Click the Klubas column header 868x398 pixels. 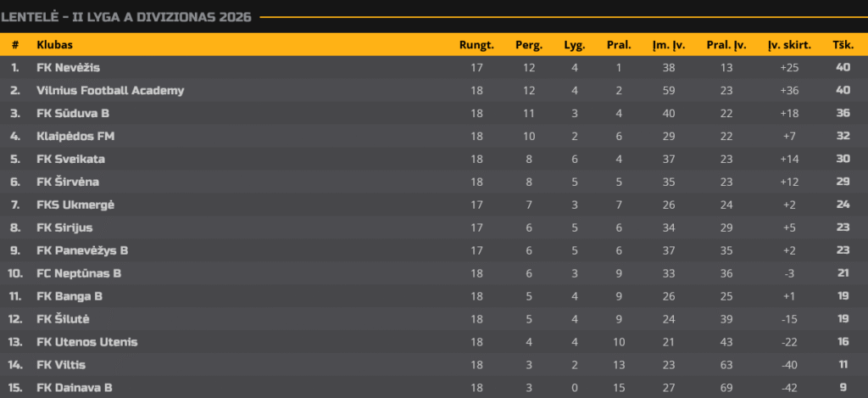tap(55, 45)
